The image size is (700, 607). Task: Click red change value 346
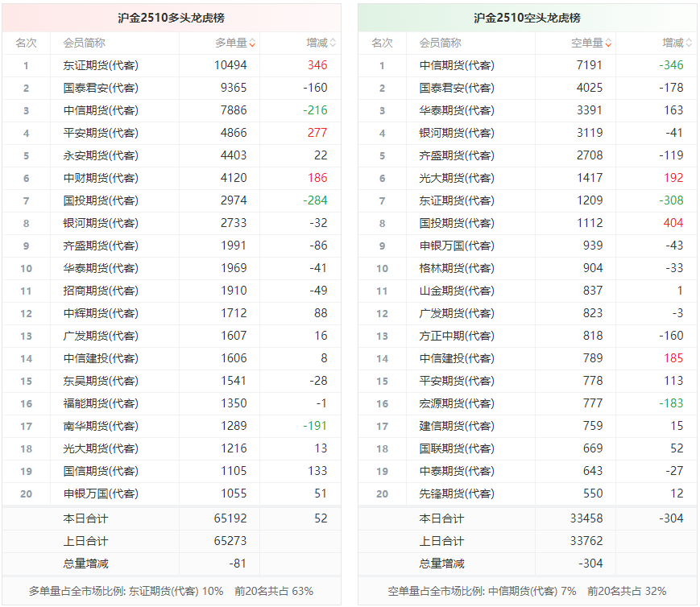tap(317, 65)
